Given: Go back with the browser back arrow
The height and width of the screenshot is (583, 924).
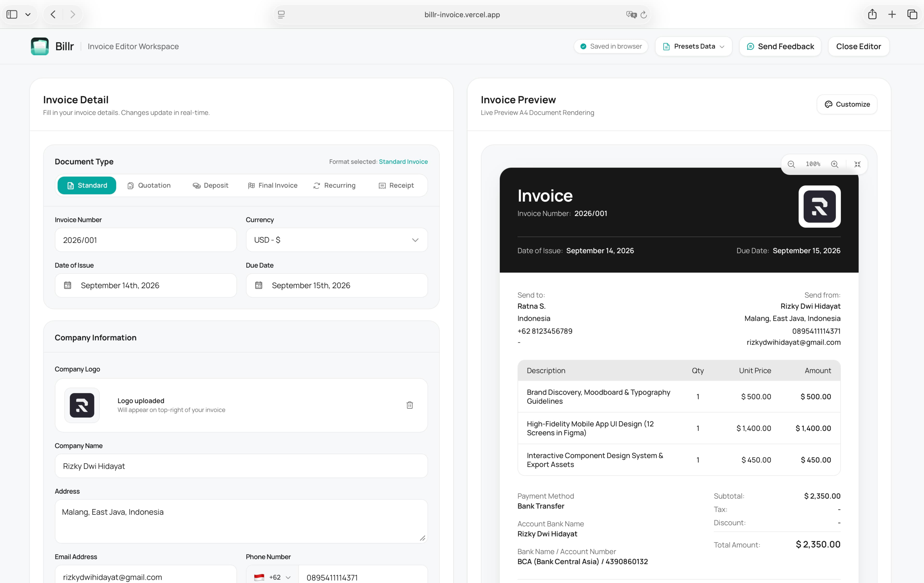Looking at the screenshot, I should 53,15.
